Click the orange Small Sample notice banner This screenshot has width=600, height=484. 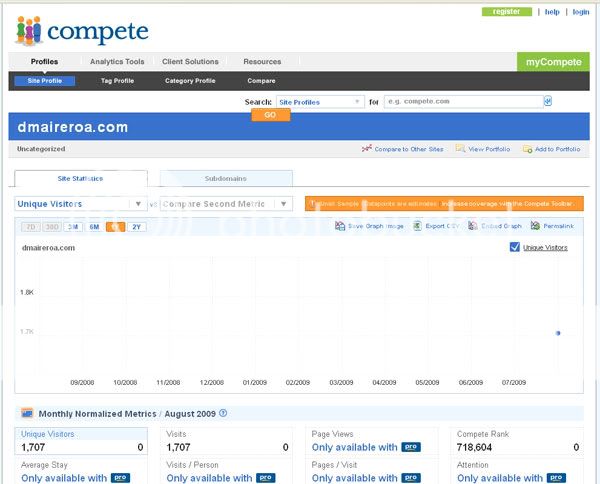444,204
